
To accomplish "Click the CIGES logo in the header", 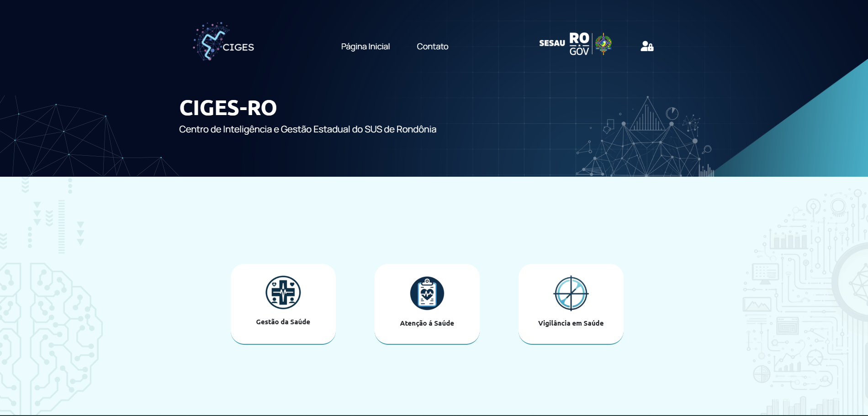I will (x=223, y=42).
